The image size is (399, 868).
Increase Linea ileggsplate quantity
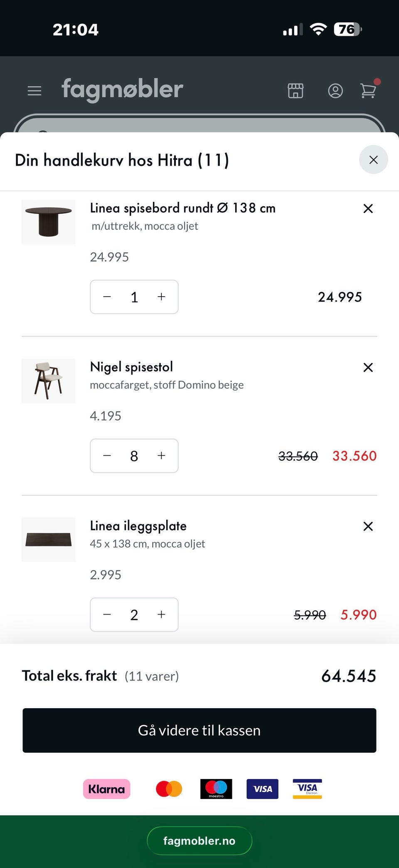(161, 615)
